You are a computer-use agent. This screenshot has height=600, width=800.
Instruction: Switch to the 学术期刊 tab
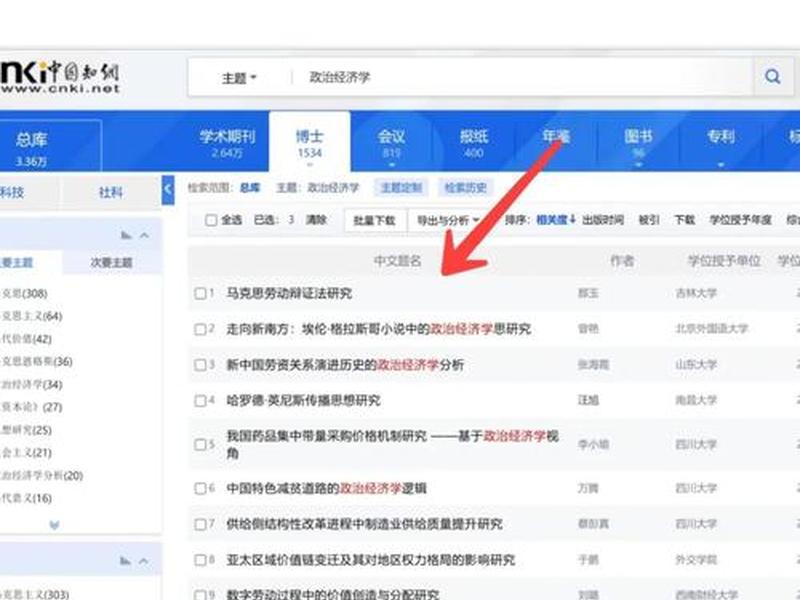point(227,143)
